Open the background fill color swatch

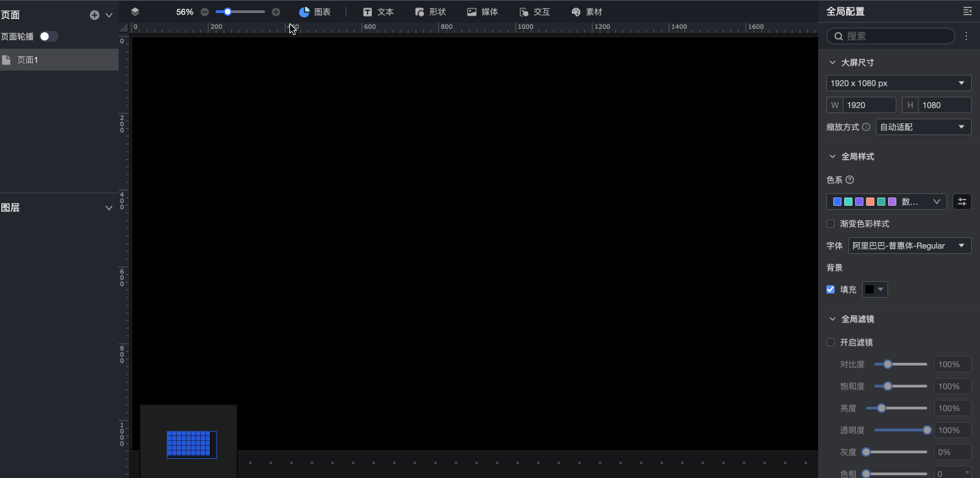(x=874, y=289)
